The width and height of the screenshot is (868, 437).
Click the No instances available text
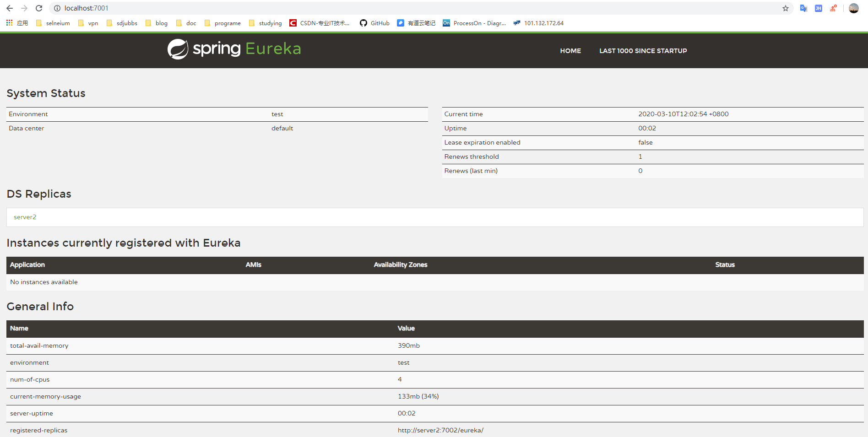(44, 282)
